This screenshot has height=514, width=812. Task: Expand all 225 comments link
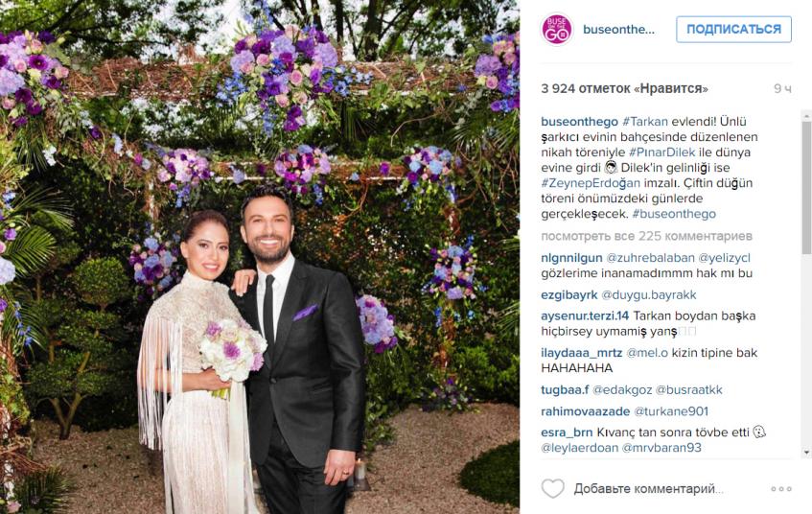tap(646, 236)
